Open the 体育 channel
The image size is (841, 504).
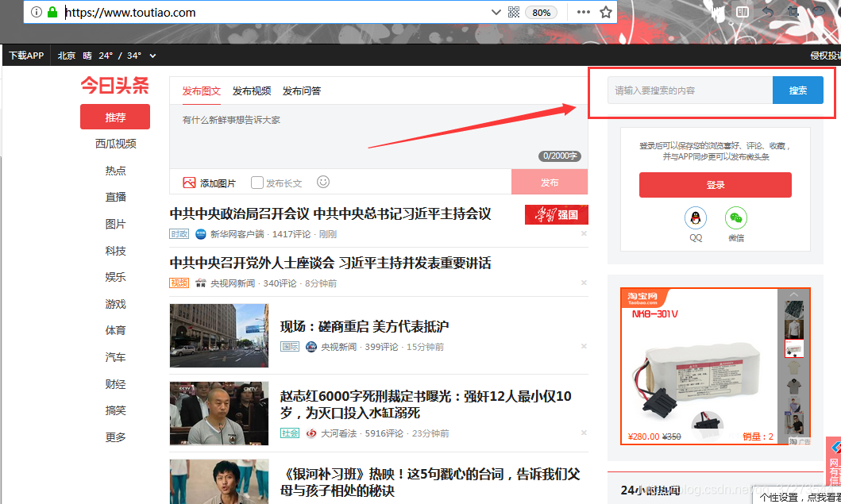(x=115, y=330)
